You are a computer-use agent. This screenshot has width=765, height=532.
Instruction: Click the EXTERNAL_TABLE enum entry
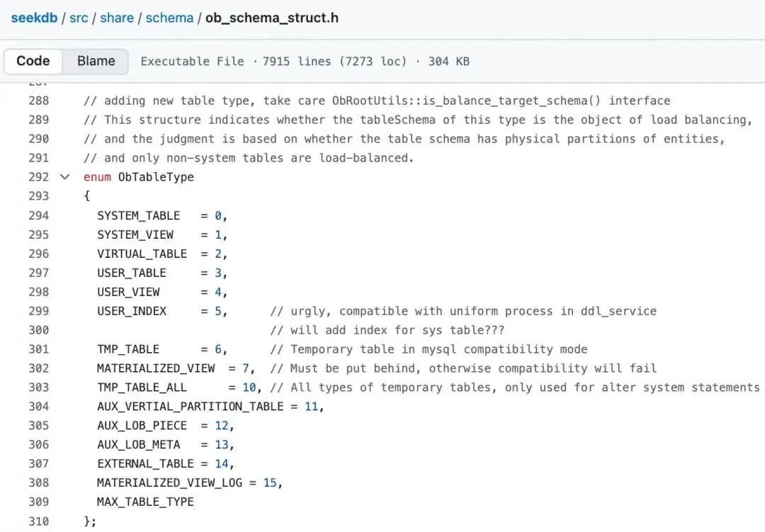pyautogui.click(x=145, y=464)
